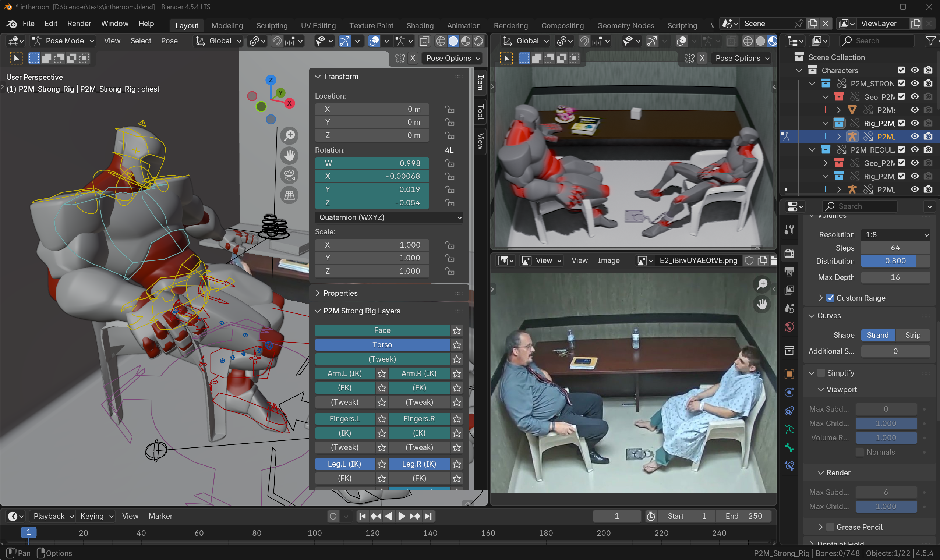Open the Render menu

(x=79, y=24)
